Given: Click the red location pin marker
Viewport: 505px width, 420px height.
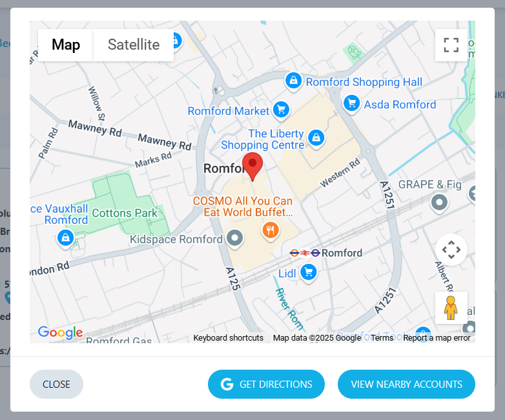Looking at the screenshot, I should point(252,166).
